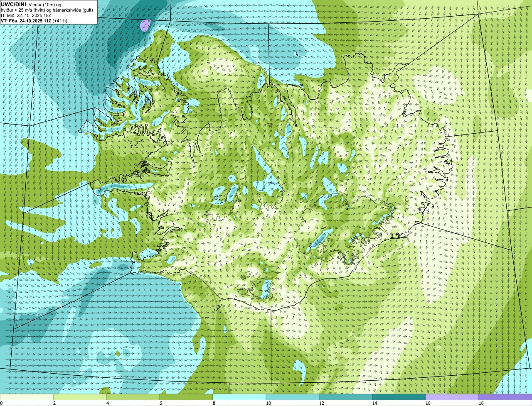Click the olive green 6–8 legend swatch
The height and width of the screenshot is (406, 532).
pyautogui.click(x=186, y=397)
